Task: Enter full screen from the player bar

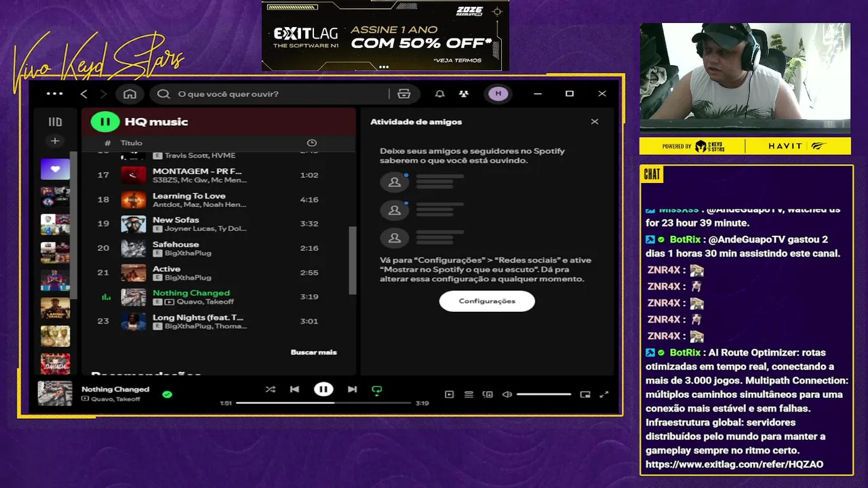Action: pyautogui.click(x=604, y=394)
